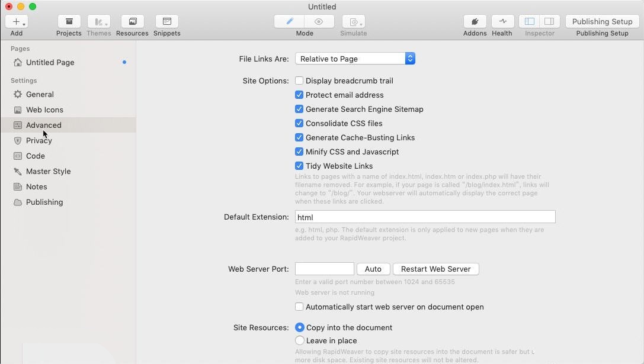The width and height of the screenshot is (644, 364).
Task: Open the Snippets toolbar icon
Action: point(166,22)
